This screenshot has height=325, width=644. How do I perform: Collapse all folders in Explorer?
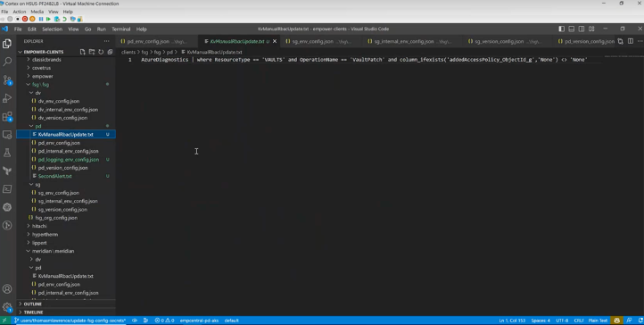click(x=110, y=52)
